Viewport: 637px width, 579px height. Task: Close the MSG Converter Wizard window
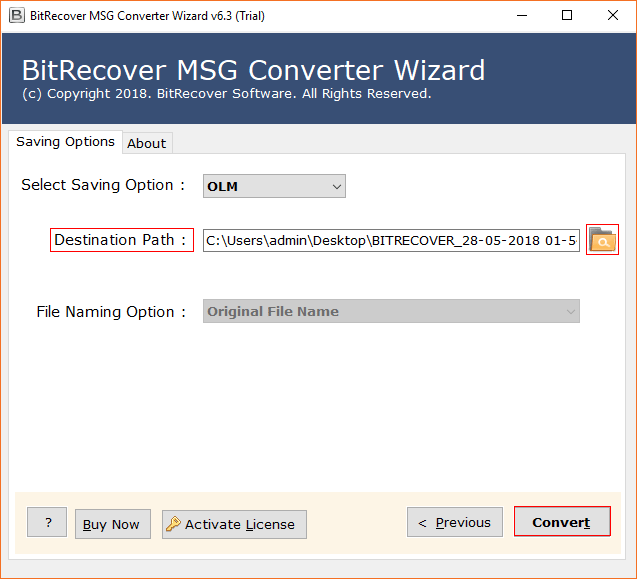(613, 15)
